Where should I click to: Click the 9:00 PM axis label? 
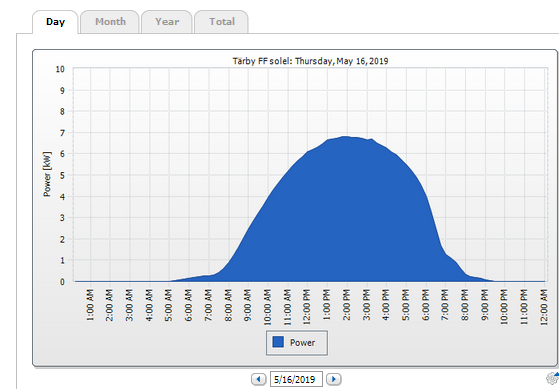(x=484, y=305)
